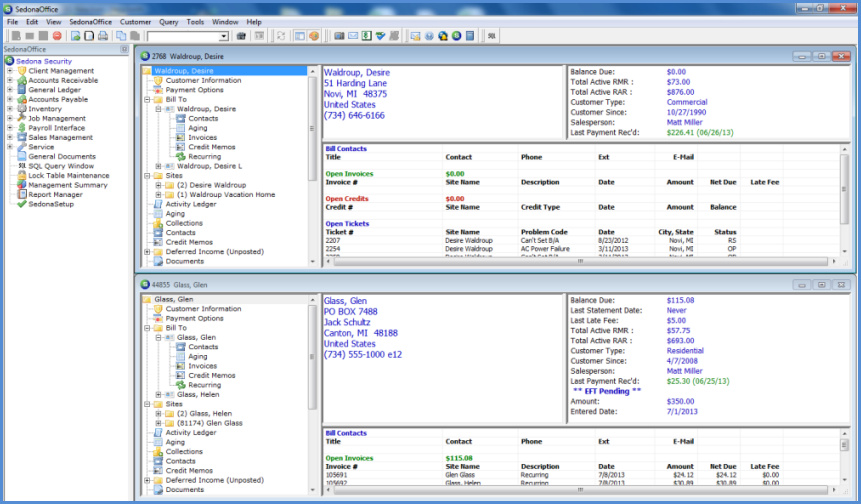Click Collections icon in Glass tree

point(158,451)
